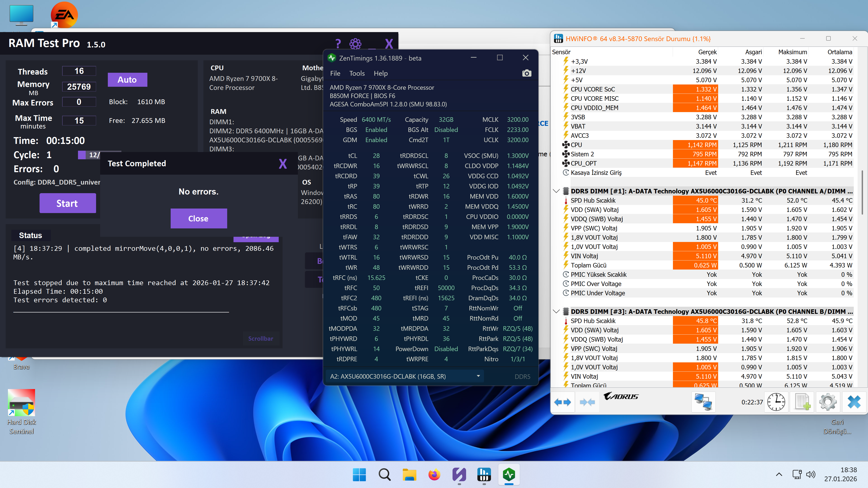
Task: Click the blue X icon in HWiNFO toolbar
Action: (854, 402)
